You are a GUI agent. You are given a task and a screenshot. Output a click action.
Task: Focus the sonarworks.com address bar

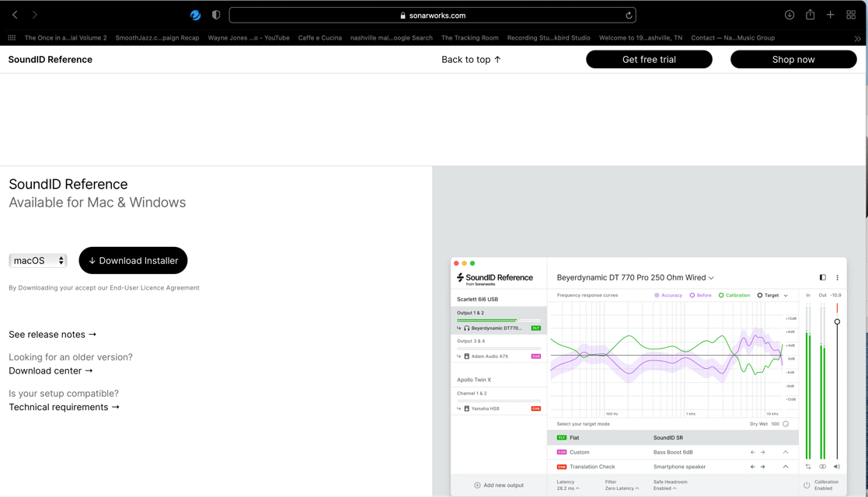(x=432, y=15)
